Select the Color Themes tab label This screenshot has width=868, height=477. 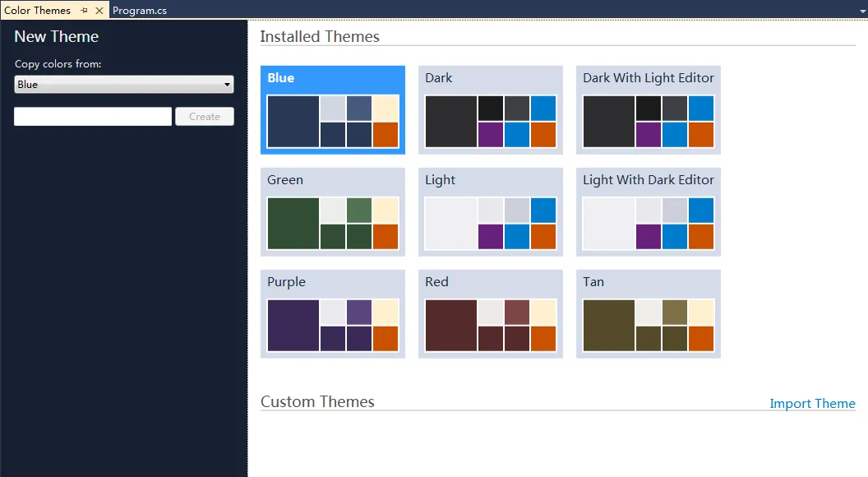coord(38,11)
